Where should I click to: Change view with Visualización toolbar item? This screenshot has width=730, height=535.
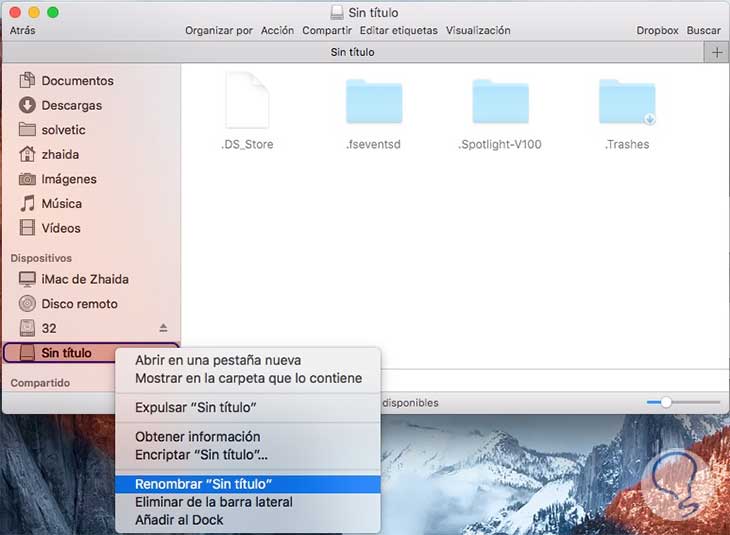click(x=478, y=30)
